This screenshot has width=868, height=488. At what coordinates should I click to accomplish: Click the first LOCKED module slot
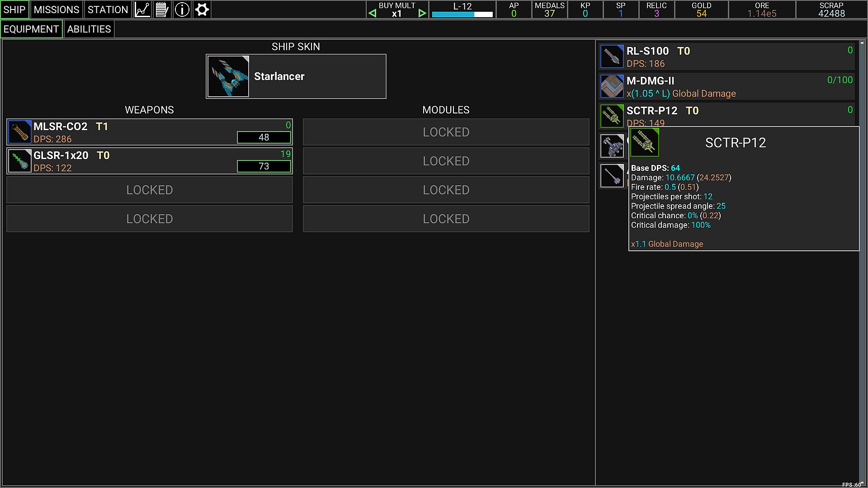(446, 132)
